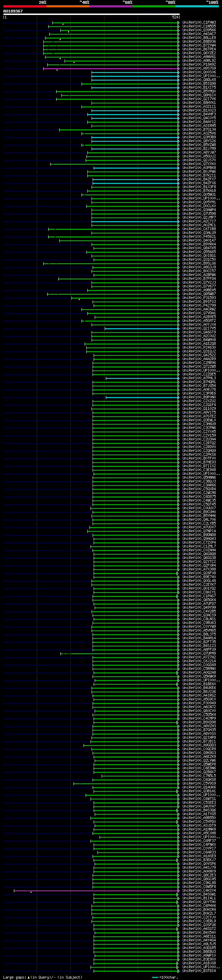Select the UniRef100_A7PHL3 label
The width and height of the screenshot is (222, 980).
tap(199, 378)
